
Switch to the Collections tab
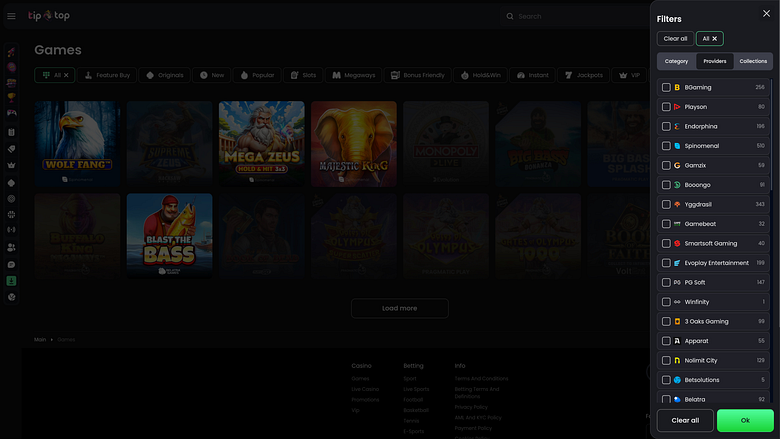point(753,61)
